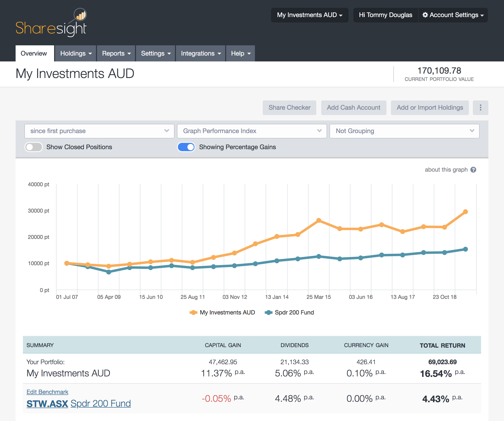Click the Sharesight logo
The image size is (504, 421).
click(x=51, y=23)
